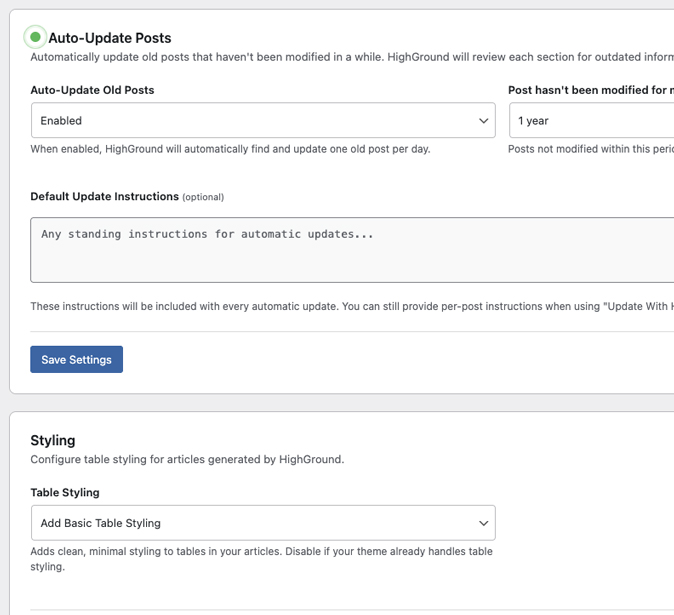The image size is (674, 615).
Task: Click the "Adds clean, minimal styling" helper text
Action: click(x=260, y=551)
